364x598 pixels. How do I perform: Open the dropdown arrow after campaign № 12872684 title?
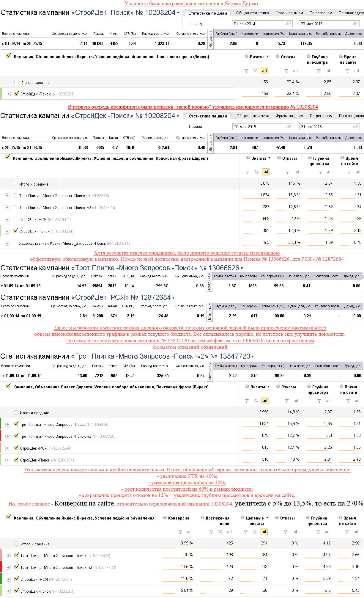coord(173,298)
